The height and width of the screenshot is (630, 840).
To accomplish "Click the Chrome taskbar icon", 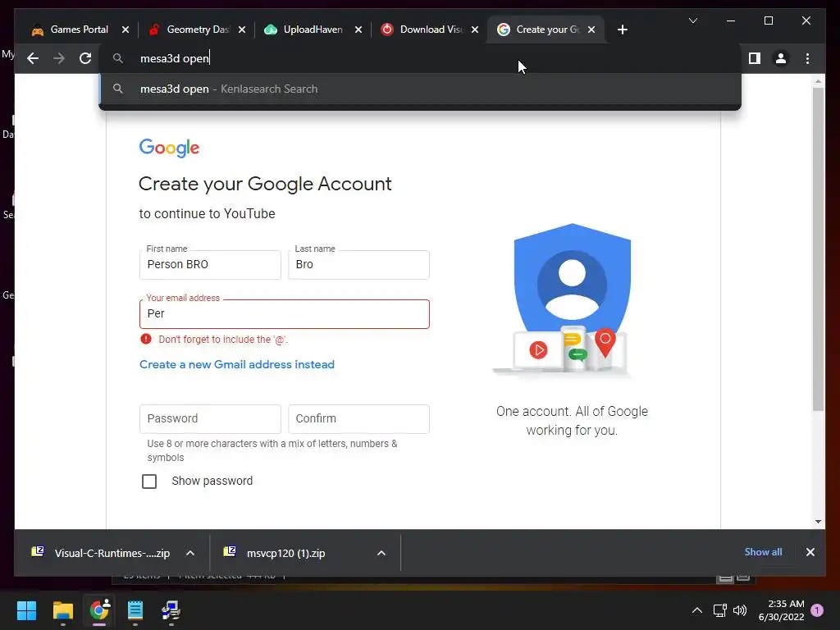I will [x=99, y=610].
